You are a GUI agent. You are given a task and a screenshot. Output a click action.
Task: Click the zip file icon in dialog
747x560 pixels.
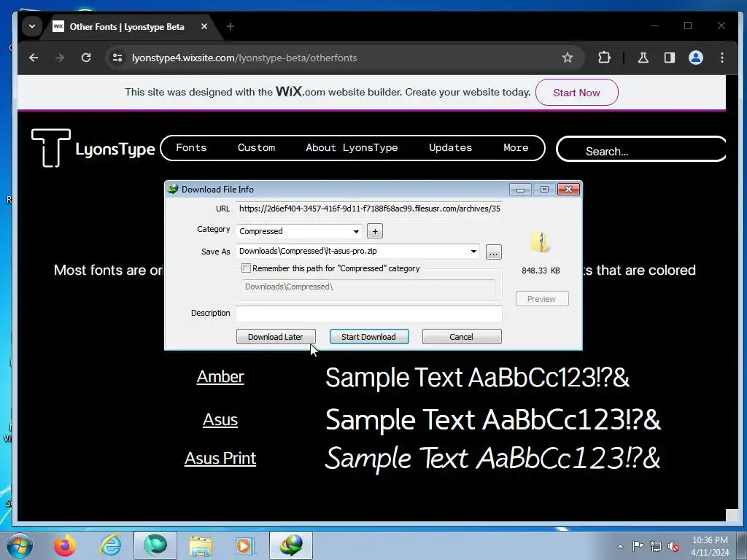click(541, 243)
